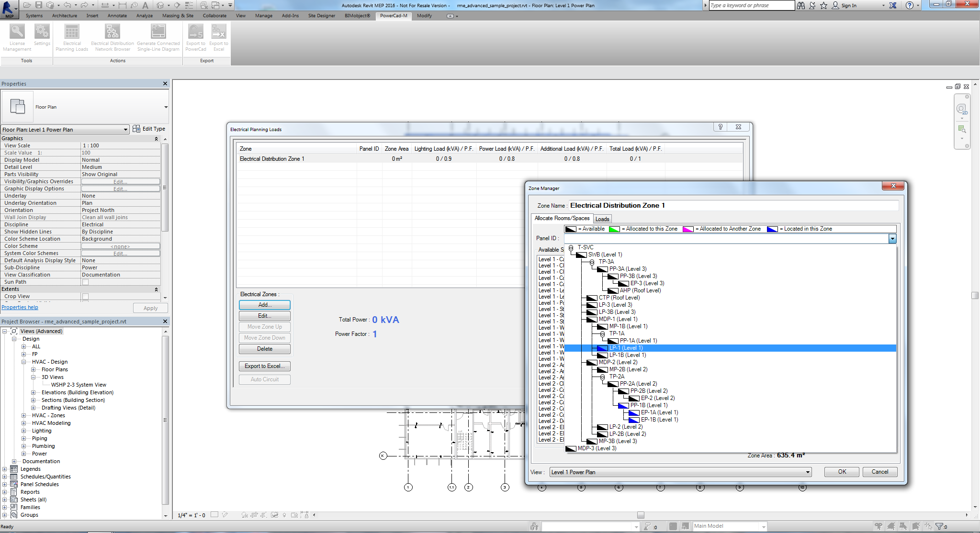Open Electrical Distribution Network Browser tool

(112, 32)
